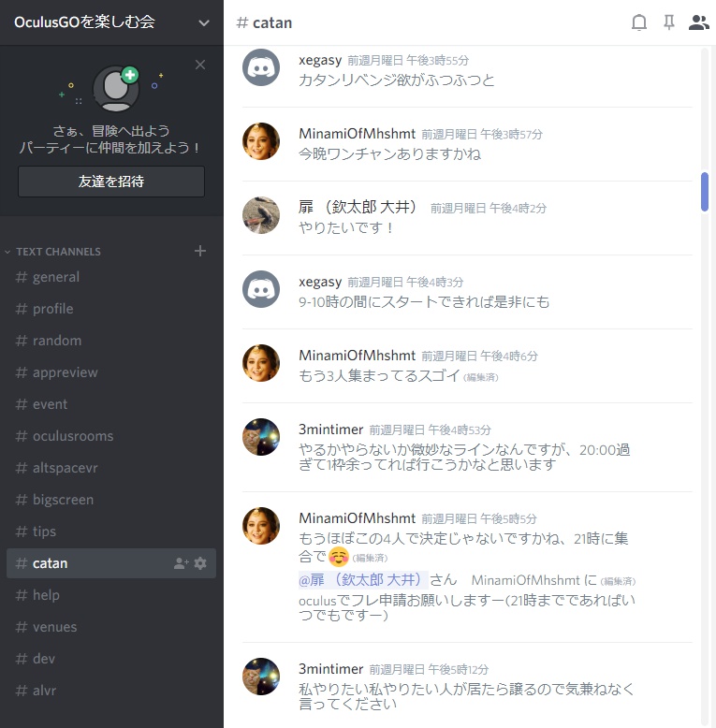This screenshot has width=716, height=728.
Task: Click 3mintimer username at 午後4時53分
Action: pos(330,430)
